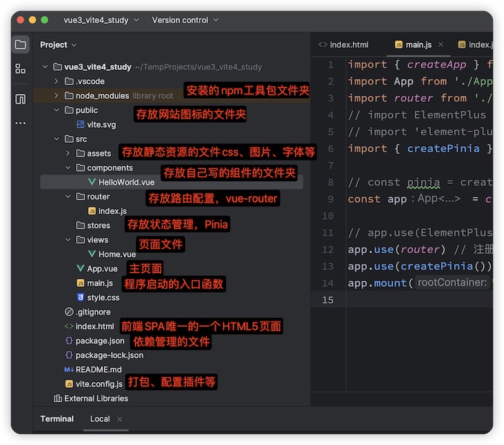The height and width of the screenshot is (445, 504).
Task: Click the stores folder icon
Action: 81,225
